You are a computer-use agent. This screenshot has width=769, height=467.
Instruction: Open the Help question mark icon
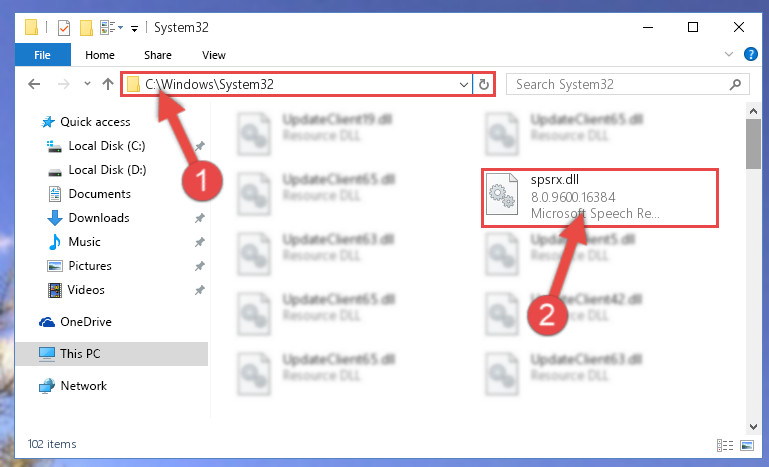pos(750,54)
